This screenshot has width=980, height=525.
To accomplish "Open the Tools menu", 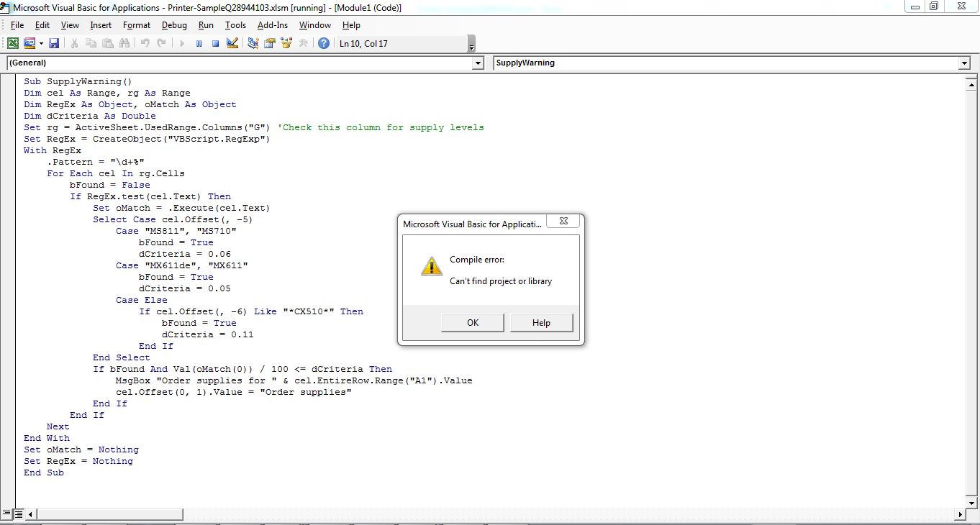I will [235, 25].
